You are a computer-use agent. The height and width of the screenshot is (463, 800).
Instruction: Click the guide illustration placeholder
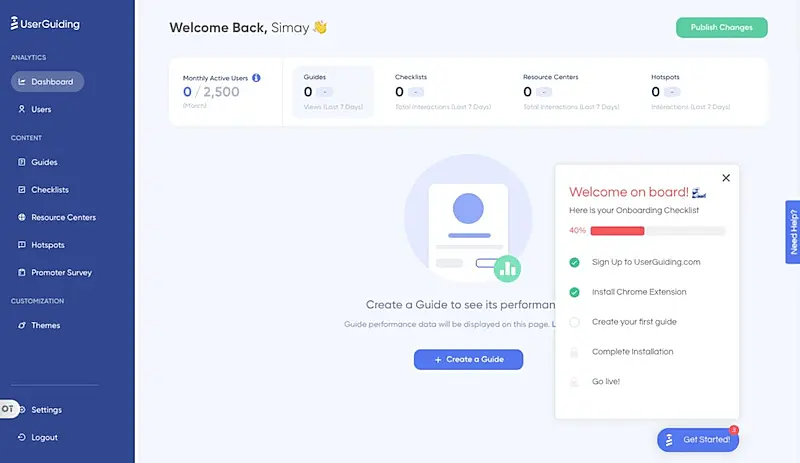tap(468, 218)
